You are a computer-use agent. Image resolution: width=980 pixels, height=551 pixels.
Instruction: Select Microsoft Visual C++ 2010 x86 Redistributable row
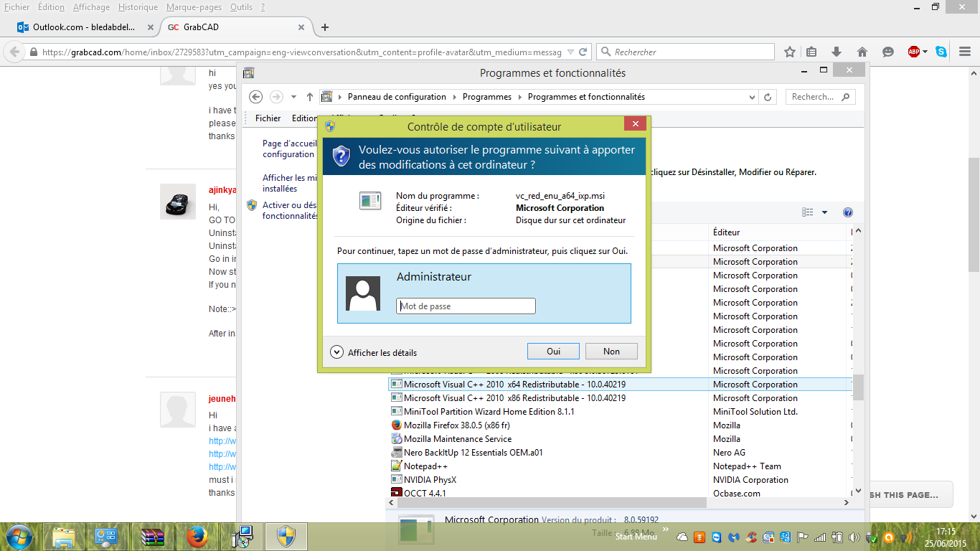(x=621, y=398)
